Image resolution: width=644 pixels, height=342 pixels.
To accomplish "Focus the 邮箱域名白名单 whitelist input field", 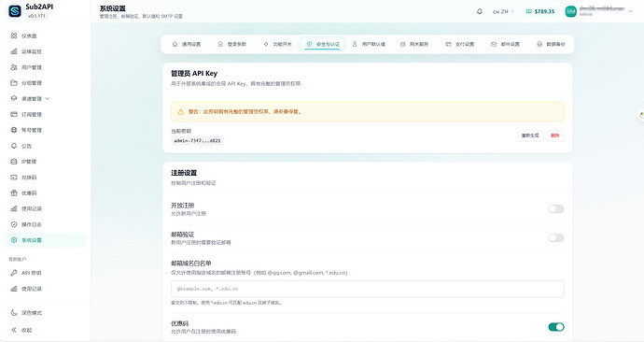I will tap(368, 289).
